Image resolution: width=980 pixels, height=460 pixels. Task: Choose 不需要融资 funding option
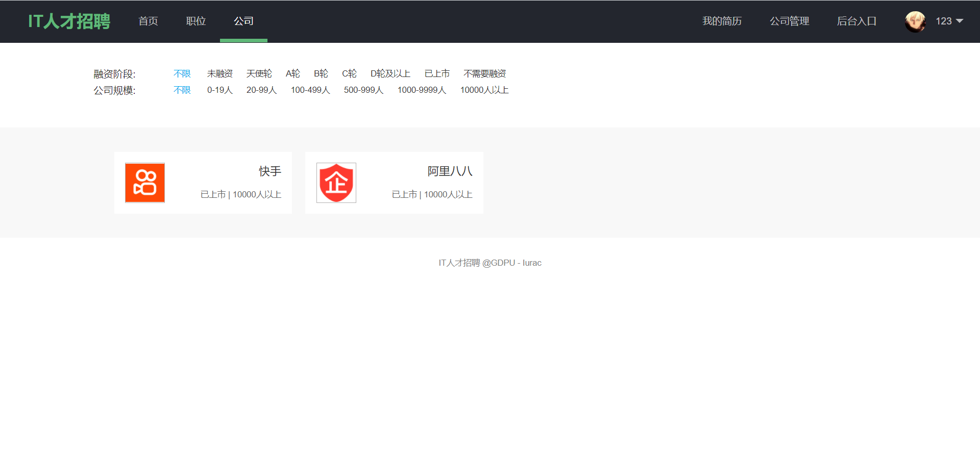485,73
